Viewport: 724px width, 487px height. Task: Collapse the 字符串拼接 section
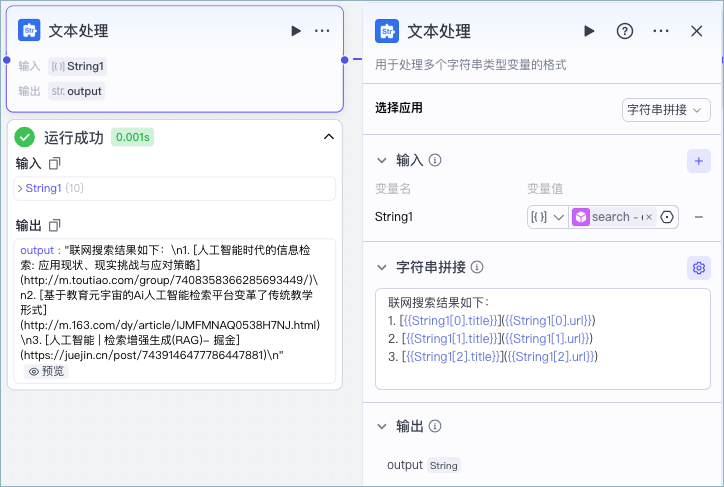point(381,267)
